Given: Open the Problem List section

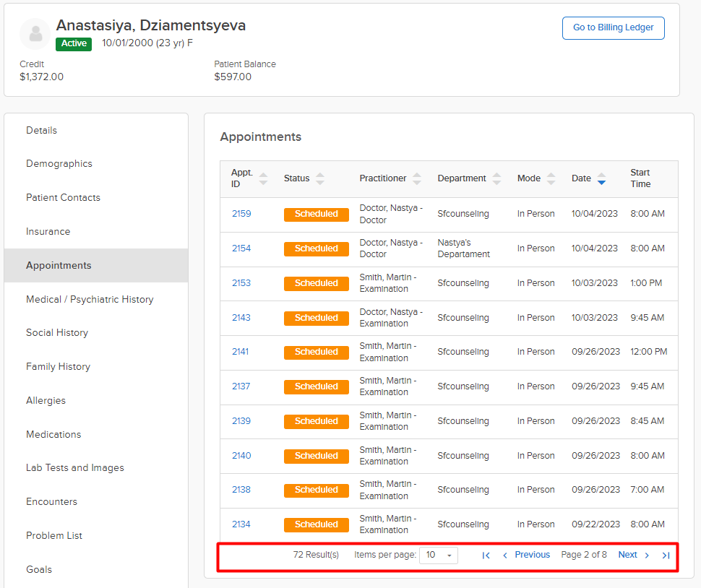Looking at the screenshot, I should click(x=54, y=536).
